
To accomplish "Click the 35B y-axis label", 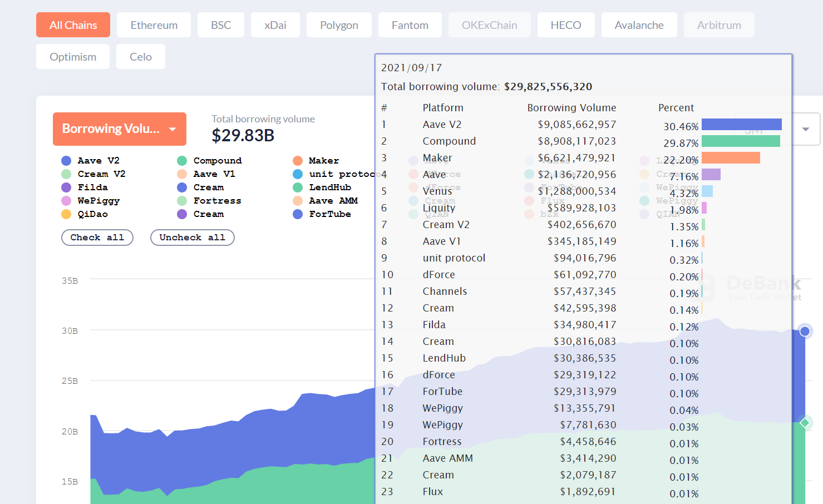I will click(x=70, y=281).
